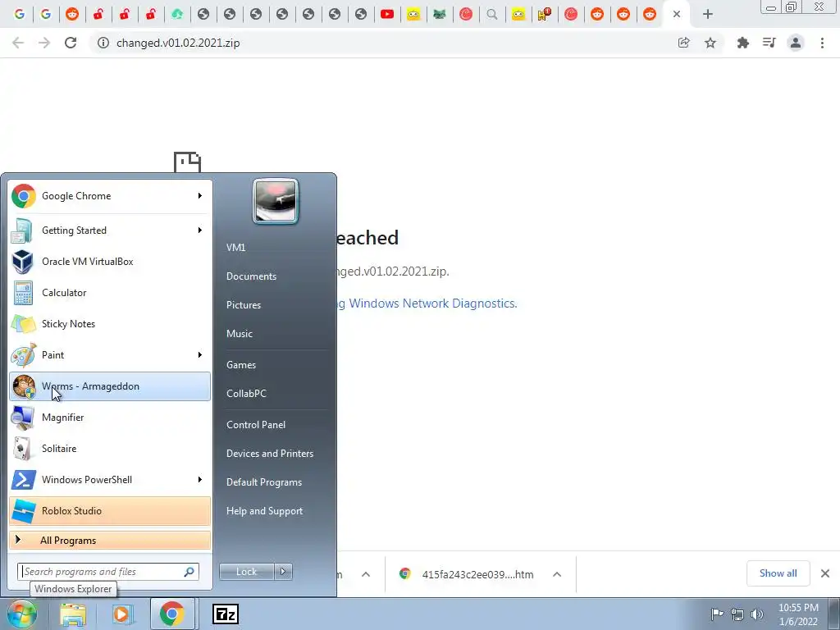The width and height of the screenshot is (840, 630).
Task: Open Control Panel
Action: (x=256, y=425)
